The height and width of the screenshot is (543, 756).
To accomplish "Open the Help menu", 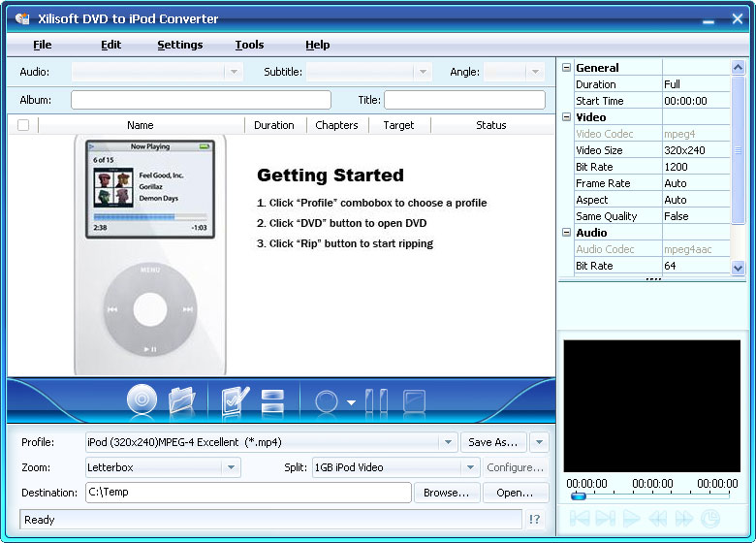I will point(318,45).
